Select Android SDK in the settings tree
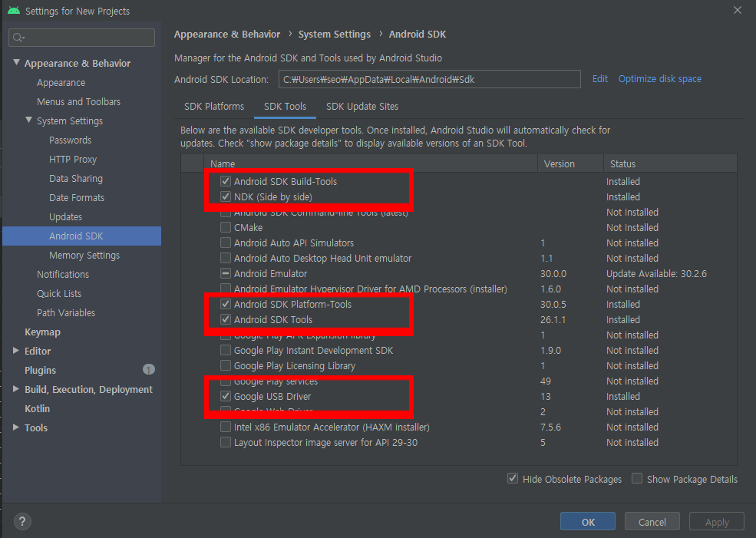The image size is (756, 538). (82, 236)
